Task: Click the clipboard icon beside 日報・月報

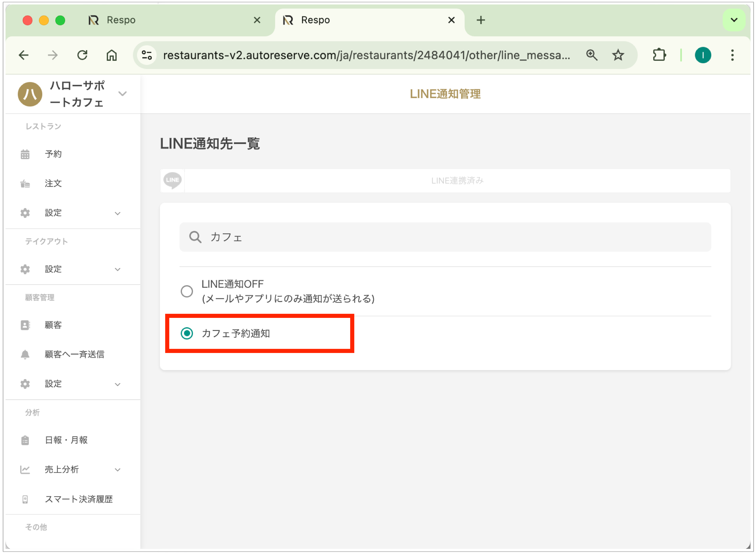Action: [25, 440]
